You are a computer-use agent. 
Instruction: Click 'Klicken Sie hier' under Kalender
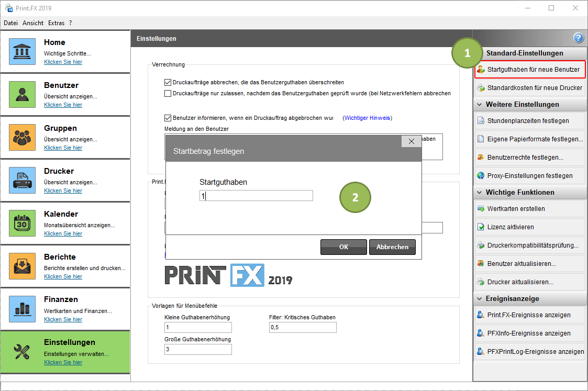63,234
